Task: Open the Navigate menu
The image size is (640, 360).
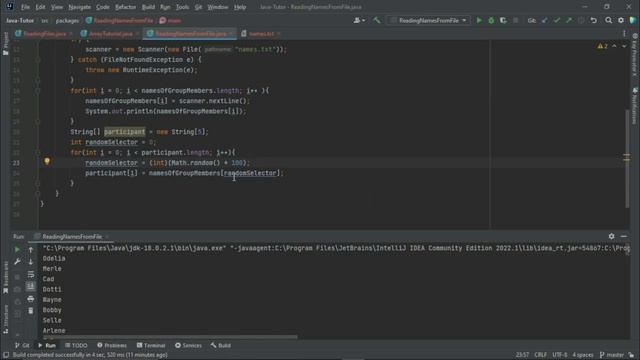Action: click(80, 7)
